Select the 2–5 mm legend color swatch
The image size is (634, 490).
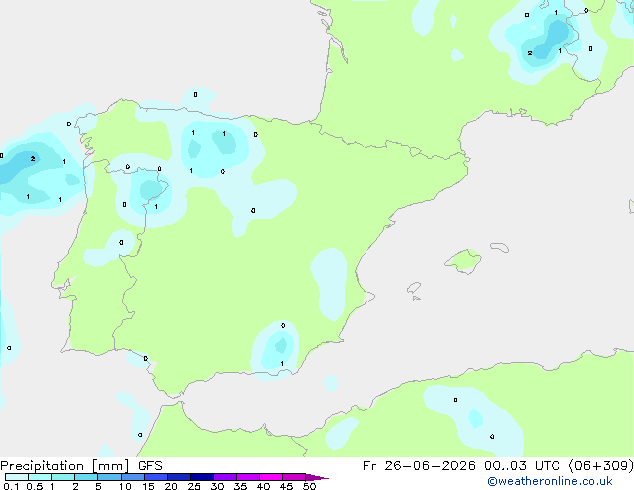[86, 477]
